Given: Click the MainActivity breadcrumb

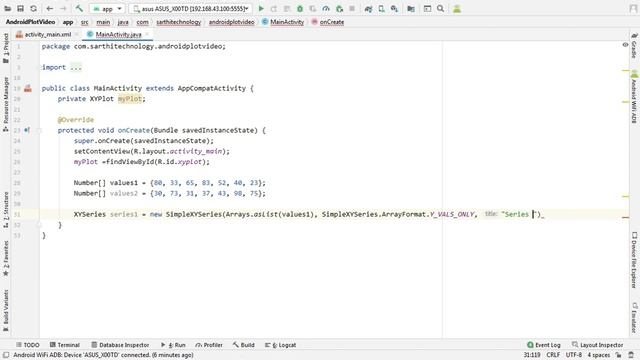Looking at the screenshot, I should [x=283, y=22].
